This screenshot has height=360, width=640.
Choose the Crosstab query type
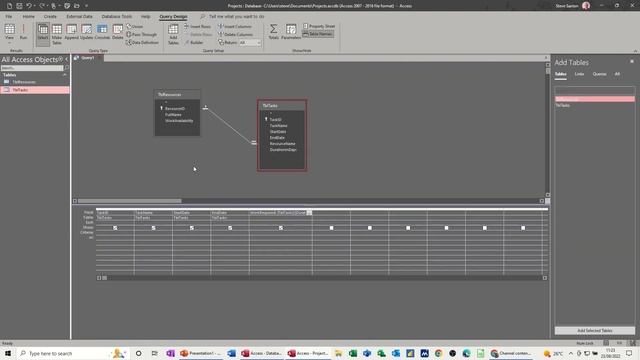pos(102,32)
